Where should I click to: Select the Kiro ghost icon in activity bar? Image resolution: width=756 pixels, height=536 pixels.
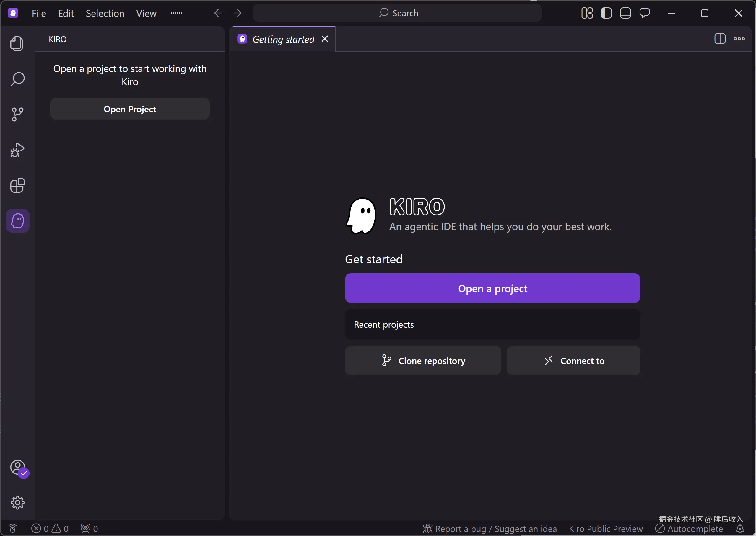(x=17, y=221)
